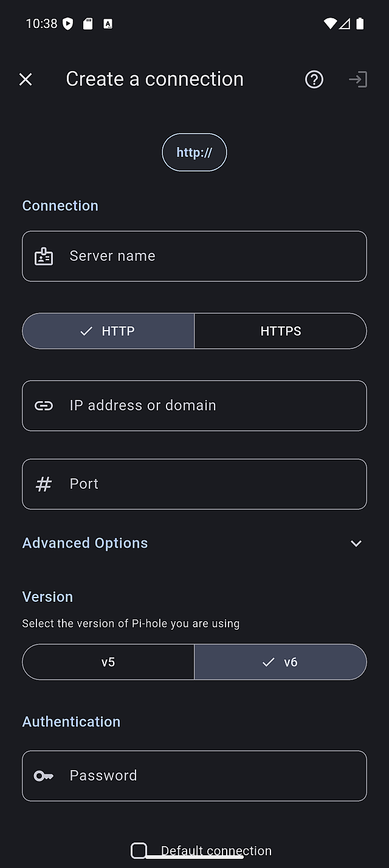Open the Advanced Options section label
The height and width of the screenshot is (868, 389).
pos(85,543)
